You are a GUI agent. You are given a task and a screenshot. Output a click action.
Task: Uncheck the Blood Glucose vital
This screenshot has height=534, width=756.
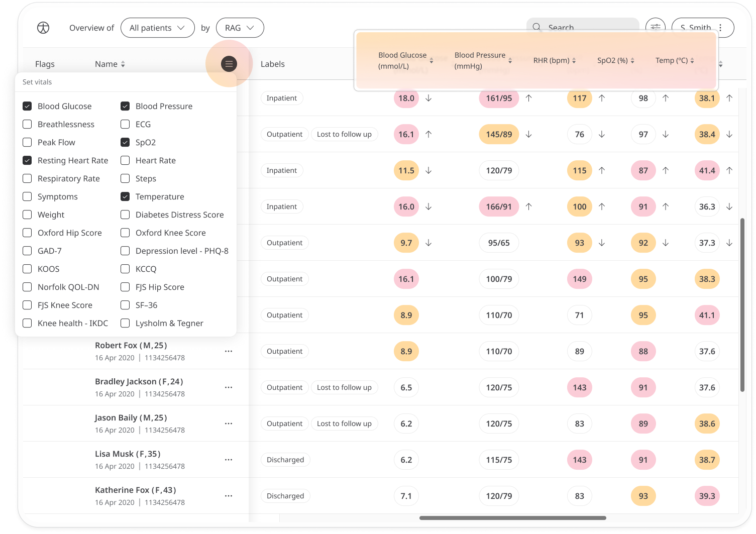tap(27, 106)
